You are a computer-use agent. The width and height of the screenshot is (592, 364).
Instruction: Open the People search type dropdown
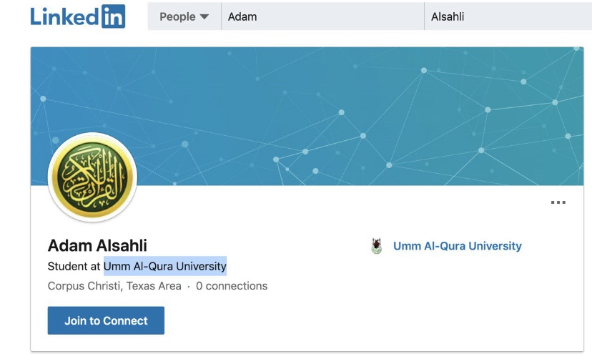click(x=184, y=16)
